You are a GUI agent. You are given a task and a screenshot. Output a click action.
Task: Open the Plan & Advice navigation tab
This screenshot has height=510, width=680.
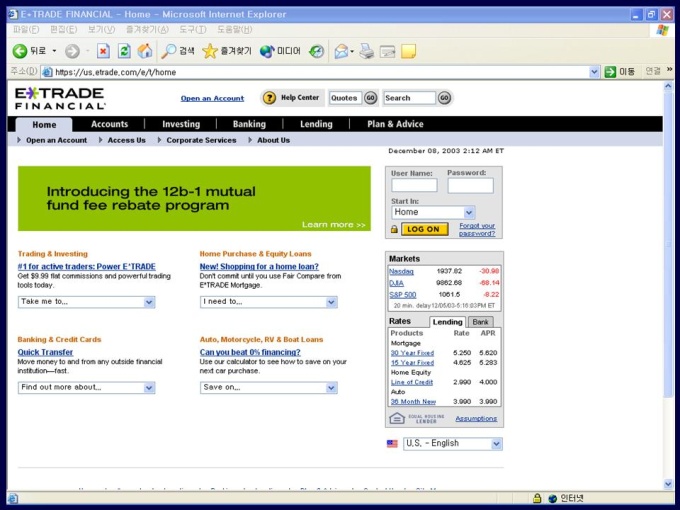(x=395, y=124)
